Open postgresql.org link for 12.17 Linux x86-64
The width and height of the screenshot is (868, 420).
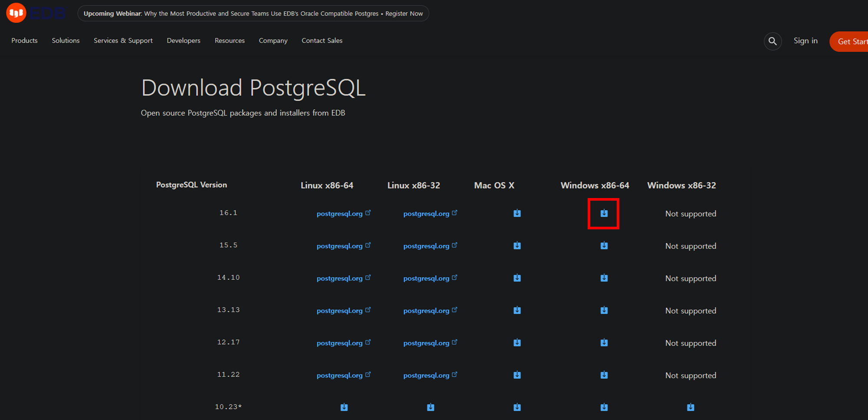click(x=344, y=343)
